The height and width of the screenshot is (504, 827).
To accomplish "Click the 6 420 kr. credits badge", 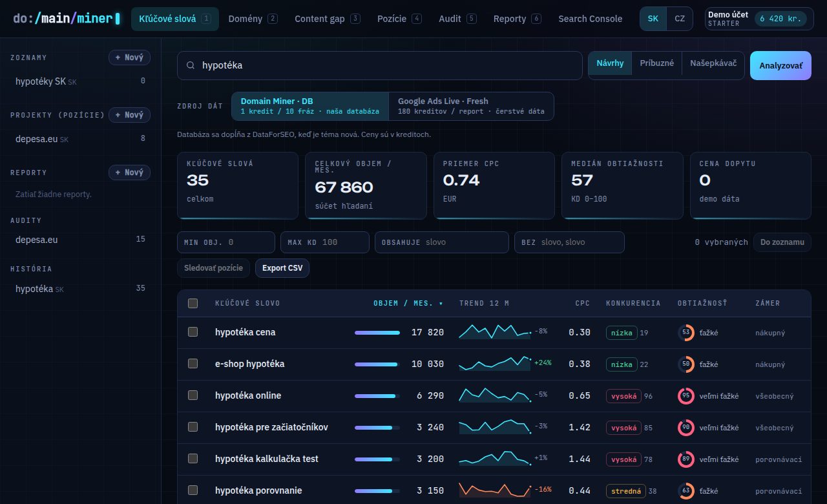I will (x=780, y=19).
